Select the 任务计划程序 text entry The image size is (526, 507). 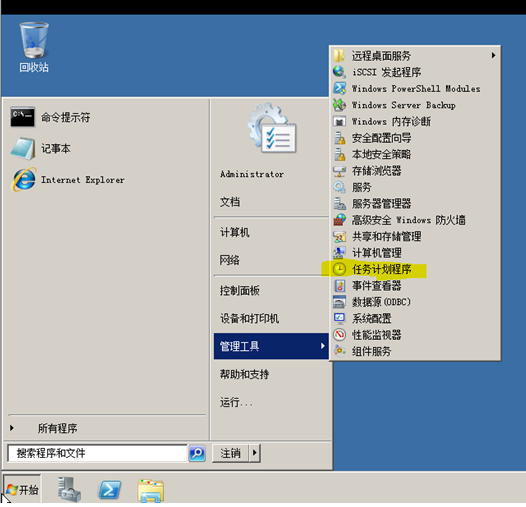pos(382,269)
